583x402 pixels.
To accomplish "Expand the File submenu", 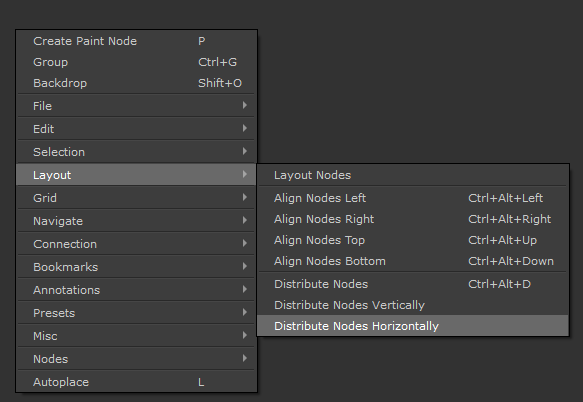I will tap(136, 106).
